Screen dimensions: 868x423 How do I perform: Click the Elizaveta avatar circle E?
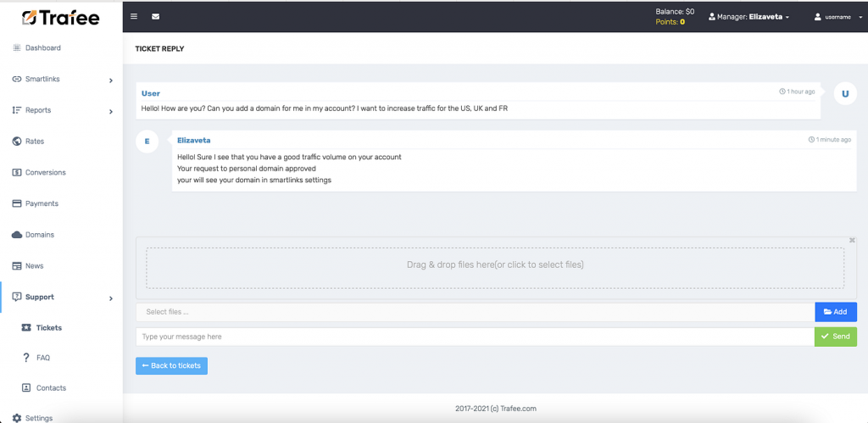[x=147, y=142]
